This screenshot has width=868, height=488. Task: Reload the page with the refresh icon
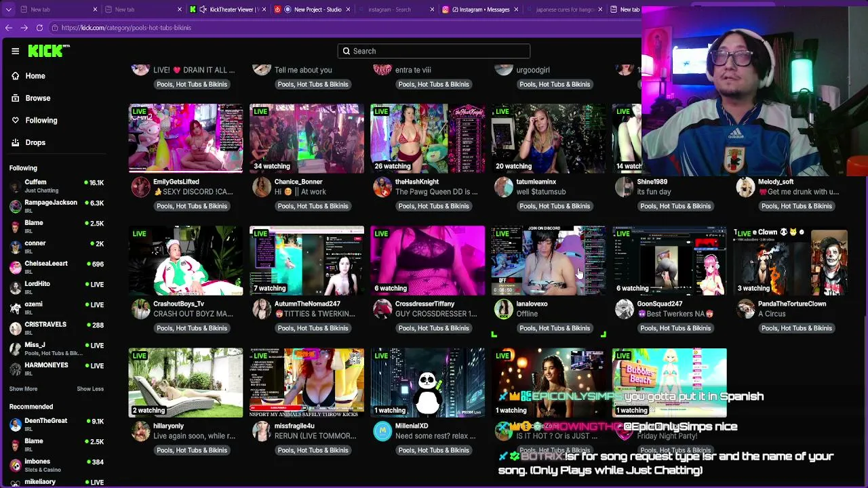coord(39,28)
